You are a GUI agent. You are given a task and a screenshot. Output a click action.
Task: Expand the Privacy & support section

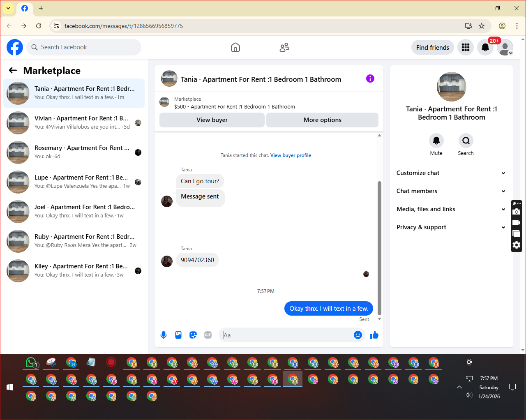coord(451,227)
